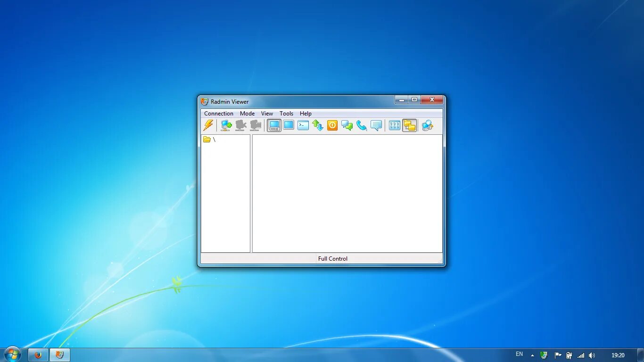This screenshot has height=362, width=644.
Task: Select Text Chat mode green bubbles icon
Action: tap(347, 125)
